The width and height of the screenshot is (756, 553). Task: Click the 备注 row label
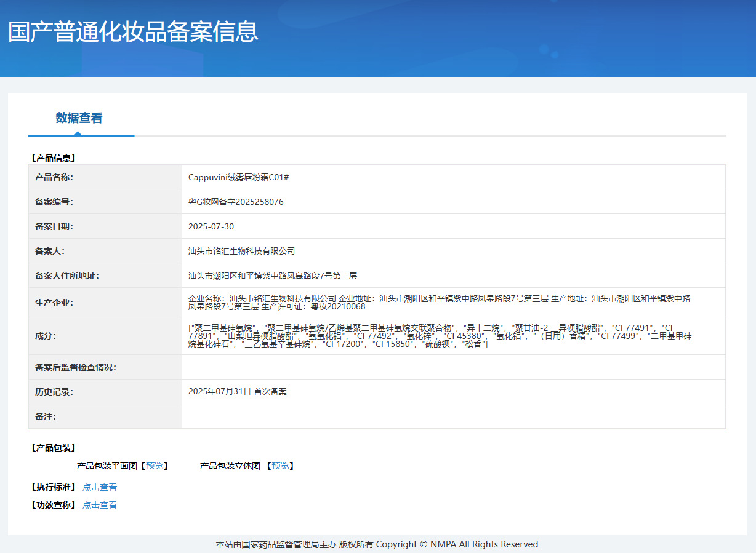pos(46,416)
